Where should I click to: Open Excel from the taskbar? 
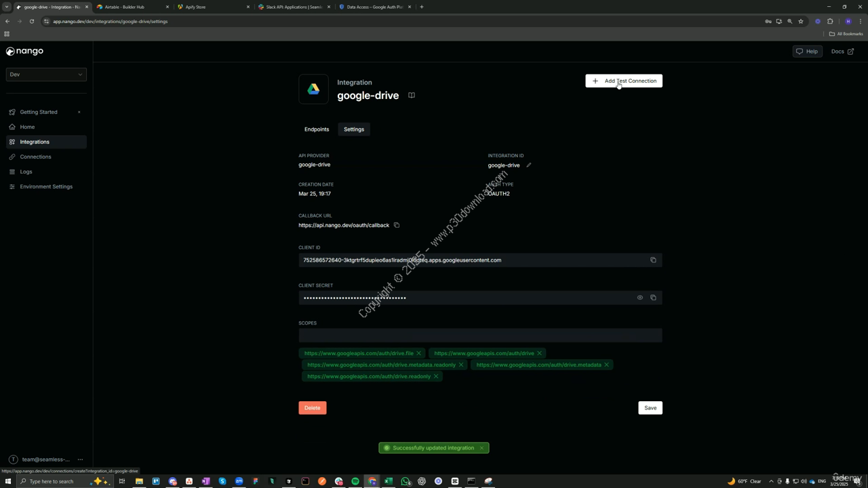[389, 481]
